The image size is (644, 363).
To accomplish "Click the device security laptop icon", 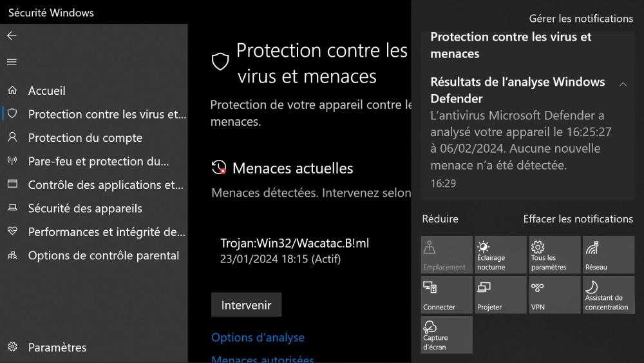I will [x=12, y=208].
